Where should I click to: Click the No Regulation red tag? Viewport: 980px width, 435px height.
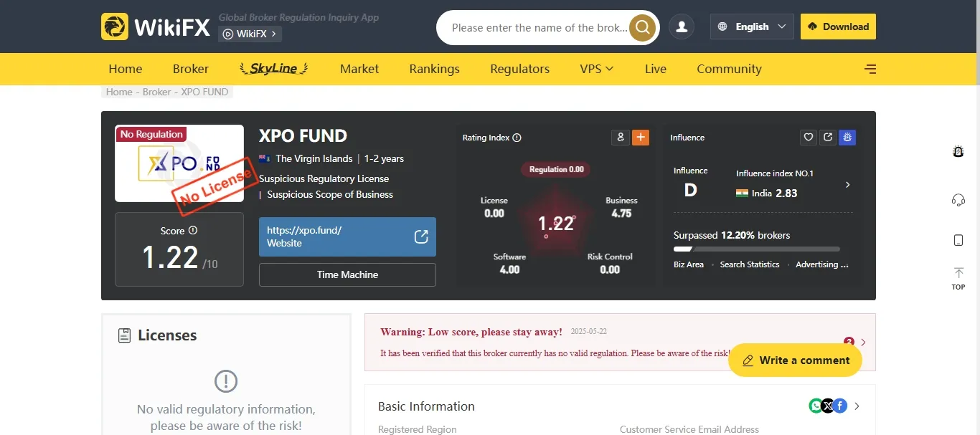click(x=151, y=134)
